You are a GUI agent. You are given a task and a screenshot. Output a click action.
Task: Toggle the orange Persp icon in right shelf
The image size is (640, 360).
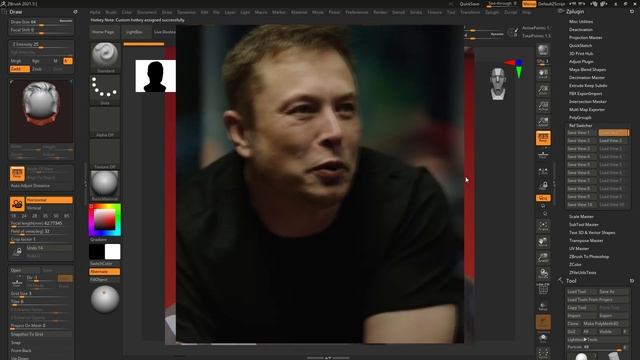pyautogui.click(x=543, y=138)
